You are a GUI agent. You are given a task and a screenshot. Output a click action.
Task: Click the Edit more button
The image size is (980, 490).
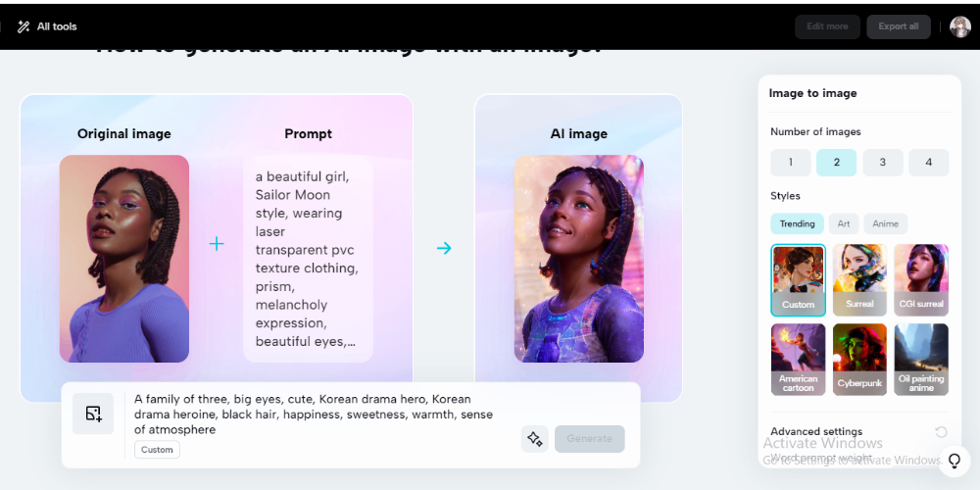pos(827,26)
